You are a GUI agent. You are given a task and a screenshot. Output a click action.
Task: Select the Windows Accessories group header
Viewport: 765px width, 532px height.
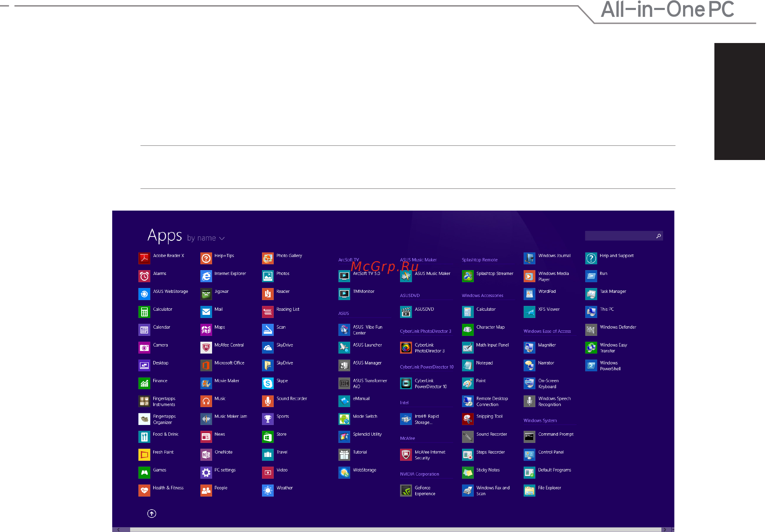(482, 295)
